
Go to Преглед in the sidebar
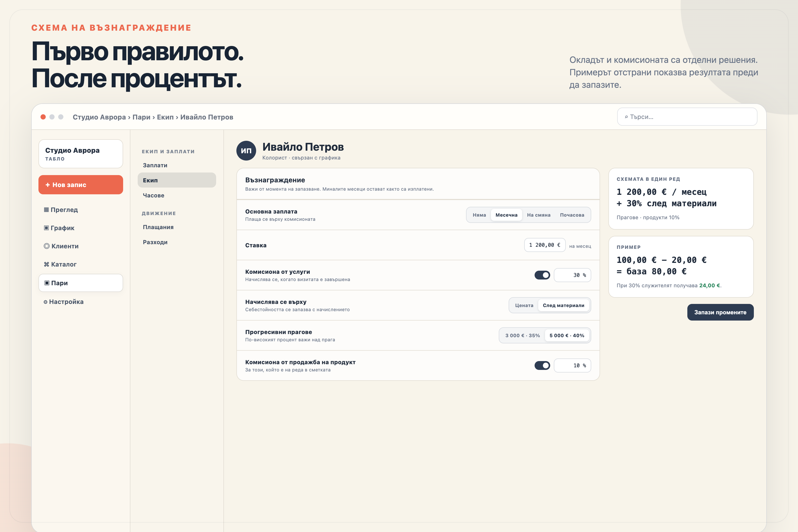(x=81, y=210)
